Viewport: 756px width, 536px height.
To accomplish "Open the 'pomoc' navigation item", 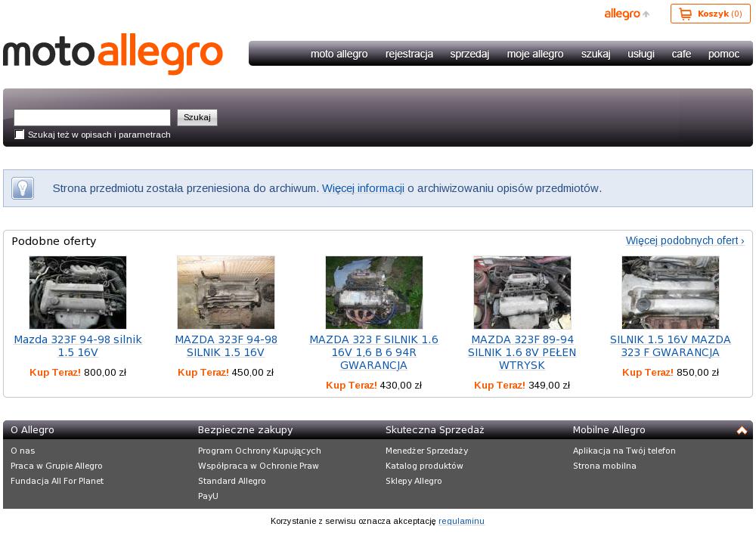I will tap(723, 54).
